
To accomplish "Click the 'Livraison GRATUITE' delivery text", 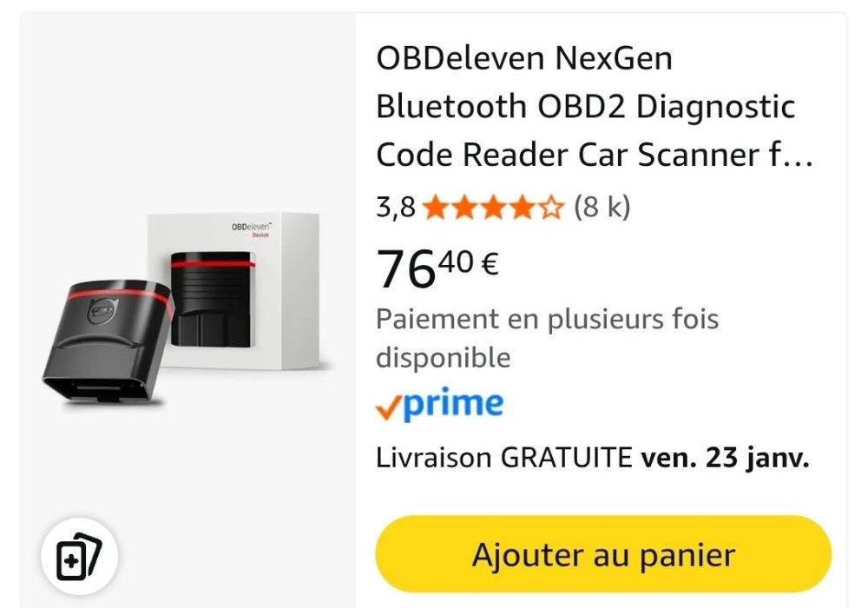I will point(503,458).
